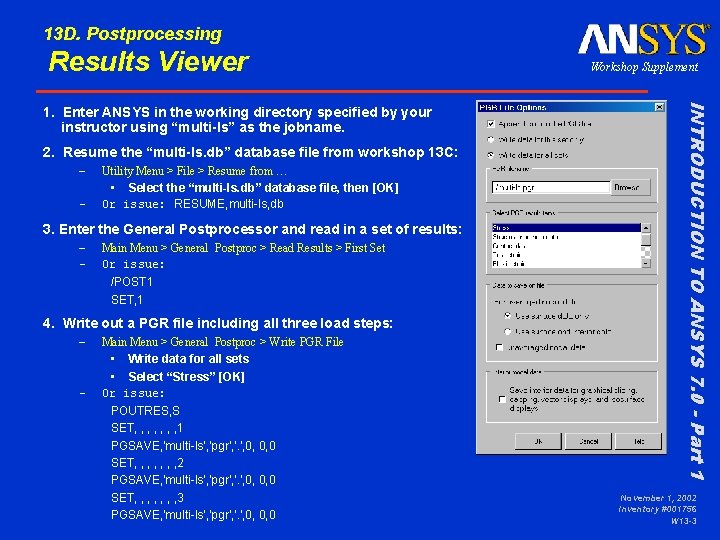Image resolution: width=720 pixels, height=540 pixels.
Task: Click the OK button in the dialog
Action: click(x=538, y=441)
